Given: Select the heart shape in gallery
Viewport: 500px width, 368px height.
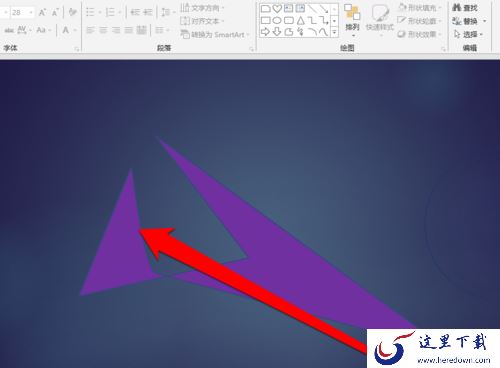Looking at the screenshot, I should 277,9.
